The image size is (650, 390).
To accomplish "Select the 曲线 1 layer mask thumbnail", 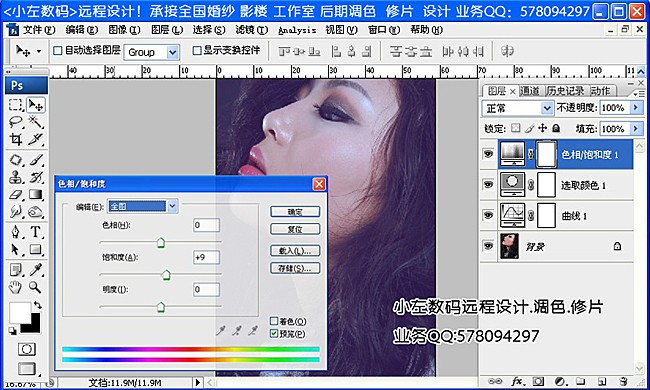I will click(546, 216).
